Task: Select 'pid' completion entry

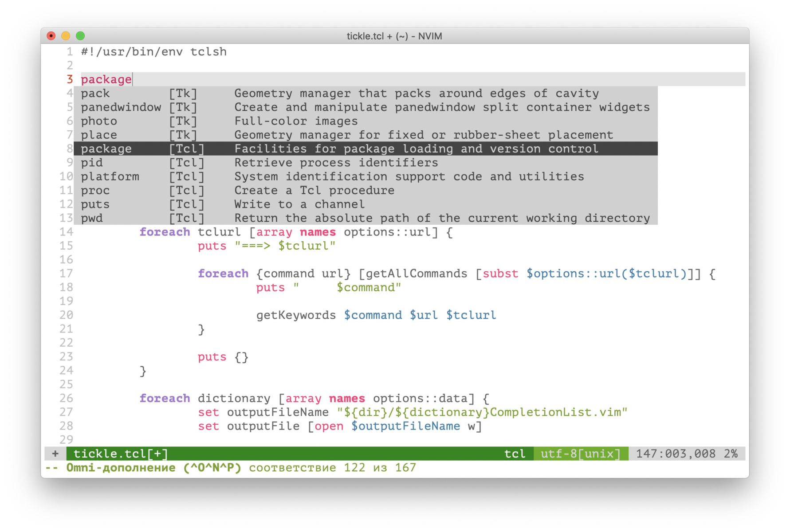Action: 366,163
